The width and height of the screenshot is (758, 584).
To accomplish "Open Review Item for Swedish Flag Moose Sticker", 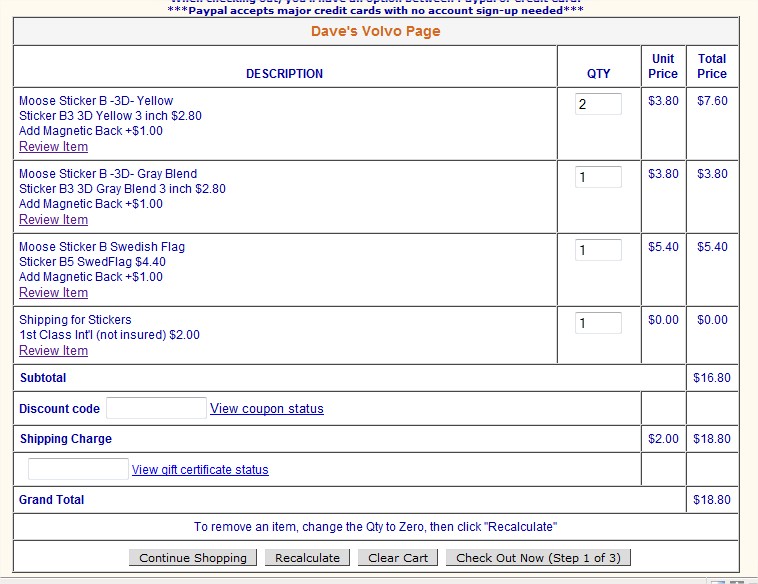I will click(x=53, y=293).
